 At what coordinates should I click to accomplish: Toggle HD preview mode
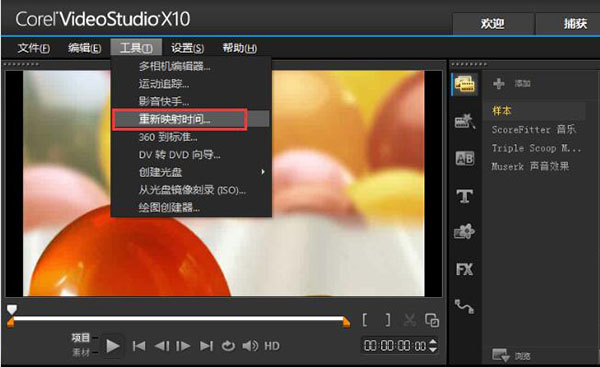(x=272, y=346)
